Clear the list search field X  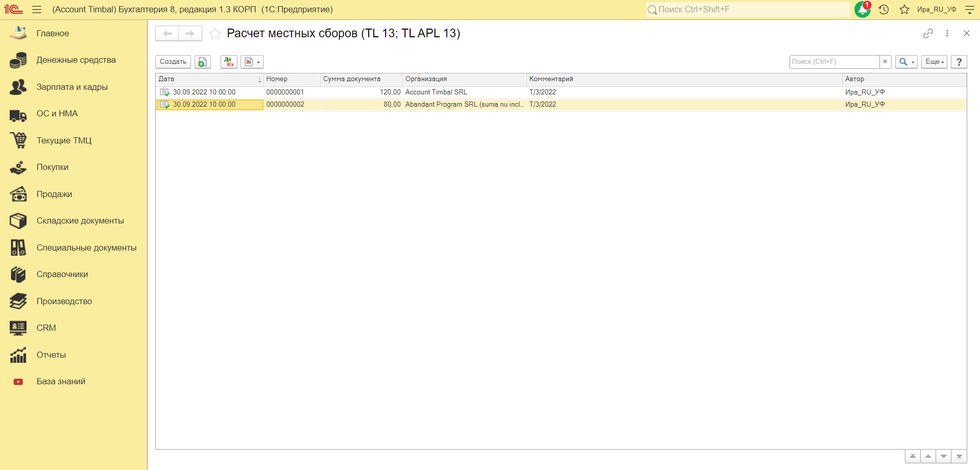point(886,62)
